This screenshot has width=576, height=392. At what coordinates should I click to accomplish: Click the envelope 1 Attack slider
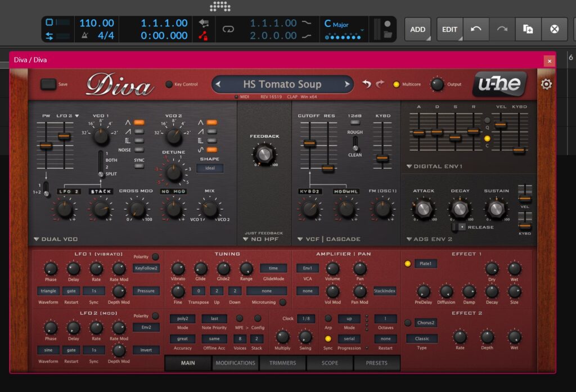pyautogui.click(x=418, y=133)
